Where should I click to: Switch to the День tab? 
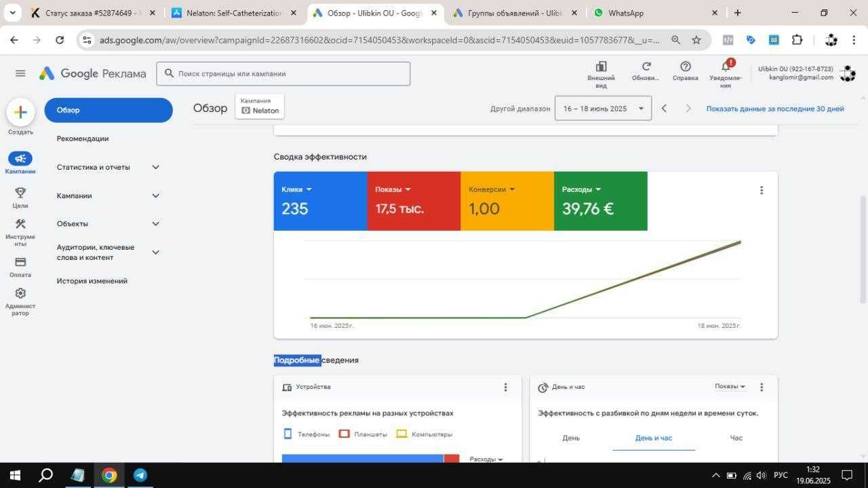pos(571,438)
